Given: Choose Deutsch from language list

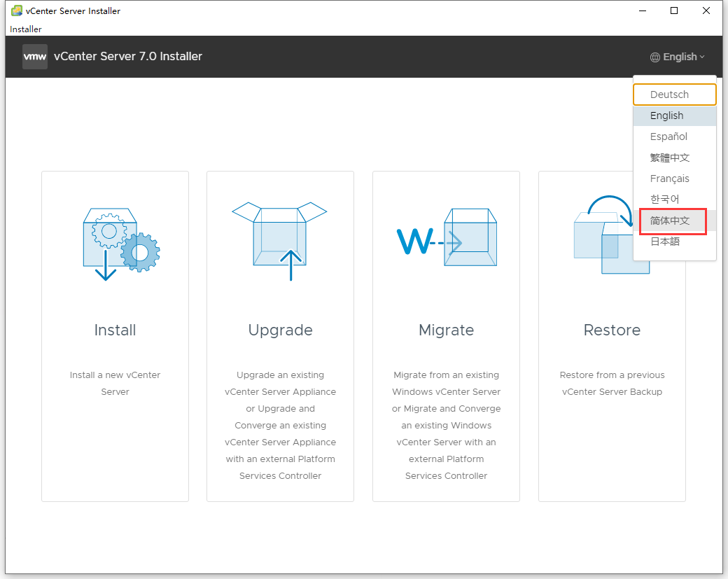Looking at the screenshot, I should pyautogui.click(x=675, y=95).
